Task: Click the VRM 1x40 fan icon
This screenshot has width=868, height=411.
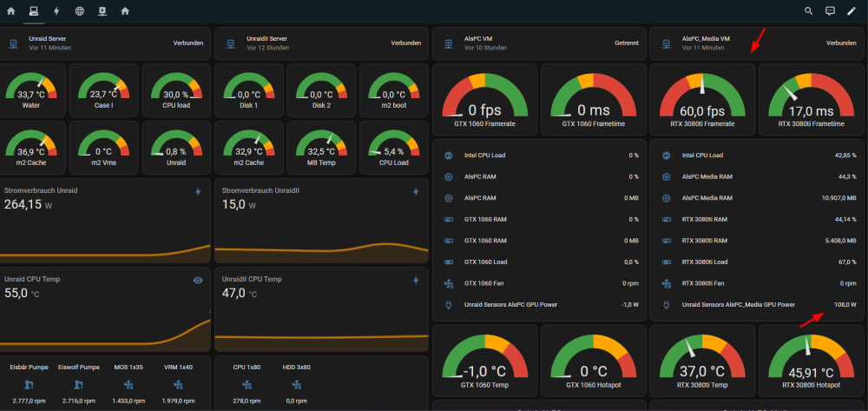Action: tap(178, 384)
